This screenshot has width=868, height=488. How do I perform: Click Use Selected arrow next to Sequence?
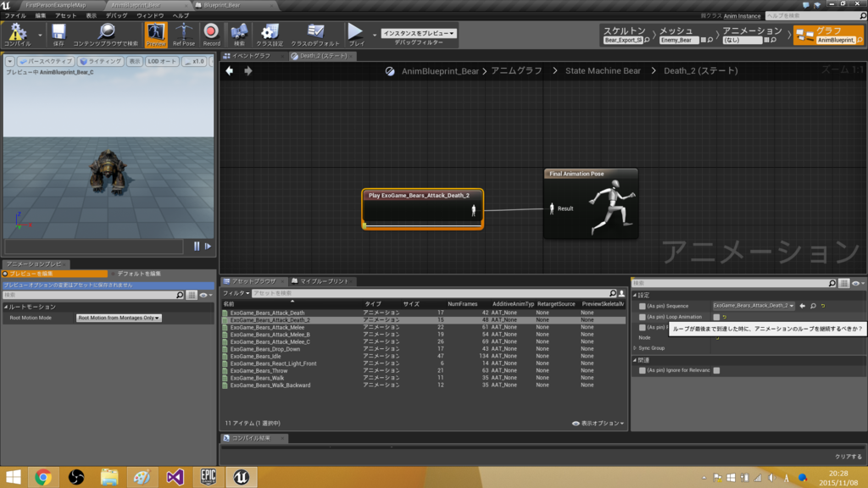click(803, 306)
